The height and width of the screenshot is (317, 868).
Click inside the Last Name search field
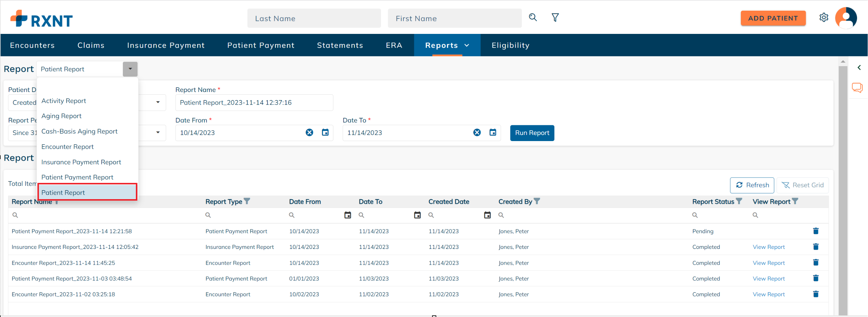314,18
